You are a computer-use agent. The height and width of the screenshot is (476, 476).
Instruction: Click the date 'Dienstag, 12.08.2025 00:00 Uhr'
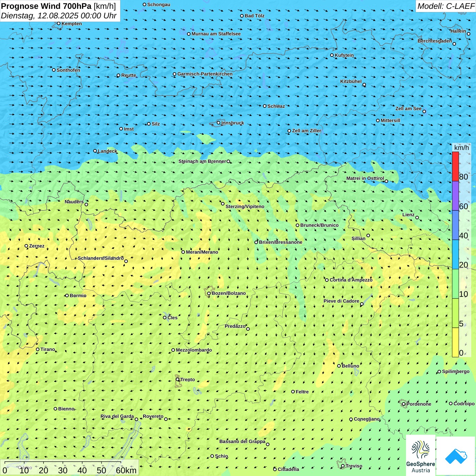tap(59, 16)
